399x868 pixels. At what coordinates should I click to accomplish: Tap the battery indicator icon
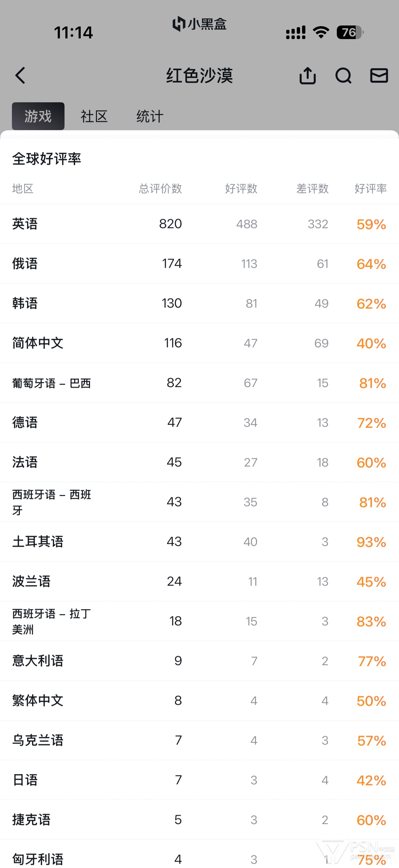click(350, 32)
